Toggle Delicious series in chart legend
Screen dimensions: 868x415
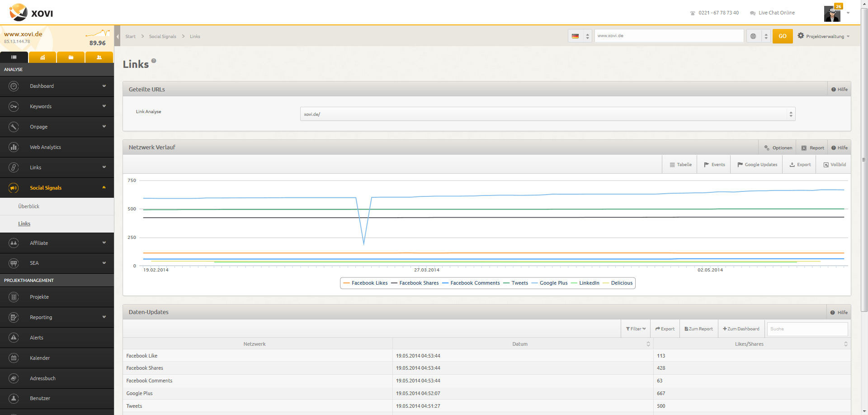point(618,283)
